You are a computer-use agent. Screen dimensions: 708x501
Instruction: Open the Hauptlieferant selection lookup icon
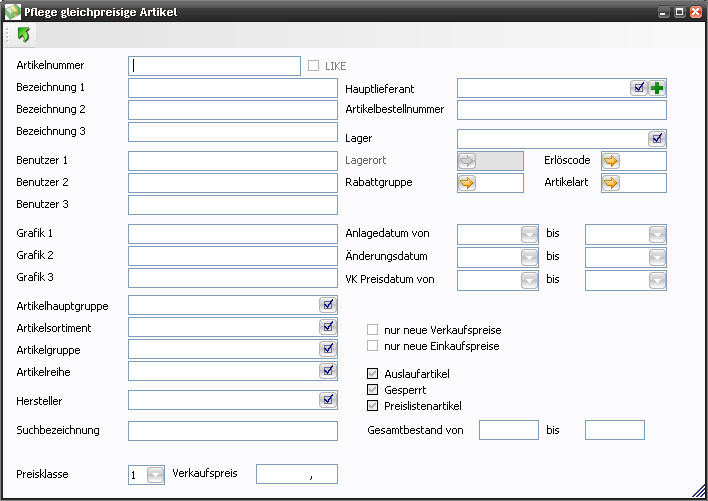[639, 88]
